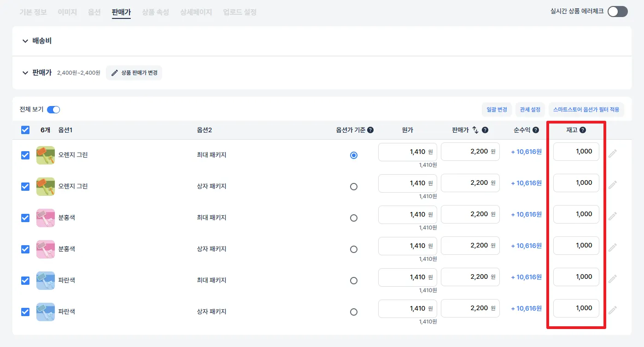Screen dimensions: 644x347
Task: Click pencil edit icon on 분홍색 최대 패키지 row
Action: [x=612, y=216]
